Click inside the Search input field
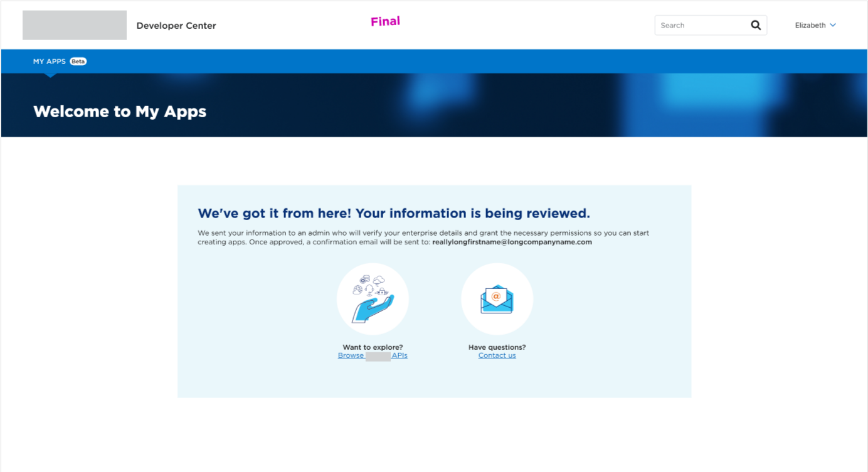Viewport: 868px width, 472px height. (696, 25)
